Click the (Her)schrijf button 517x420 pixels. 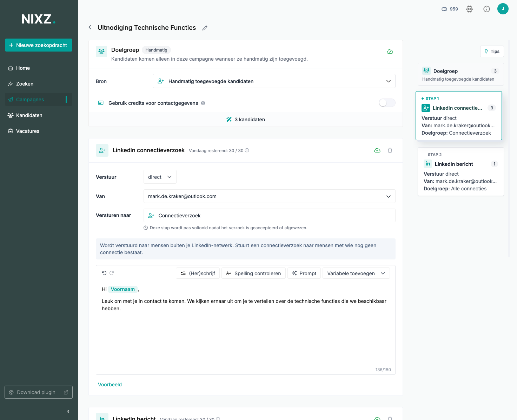[x=198, y=273]
